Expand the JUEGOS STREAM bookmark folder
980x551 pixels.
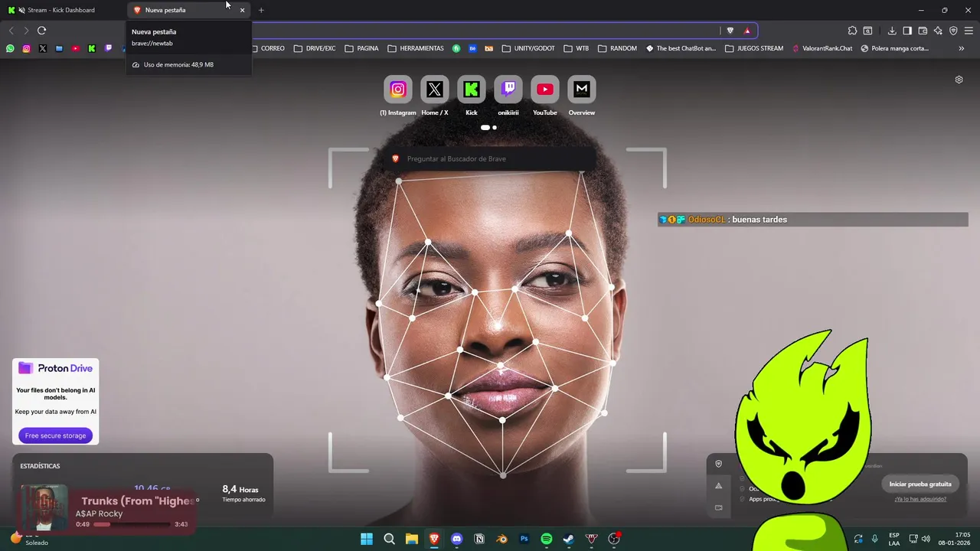point(753,48)
